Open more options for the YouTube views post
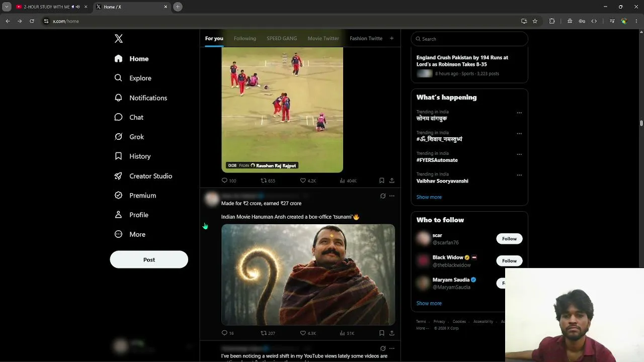The height and width of the screenshot is (362, 644). tap(392, 348)
